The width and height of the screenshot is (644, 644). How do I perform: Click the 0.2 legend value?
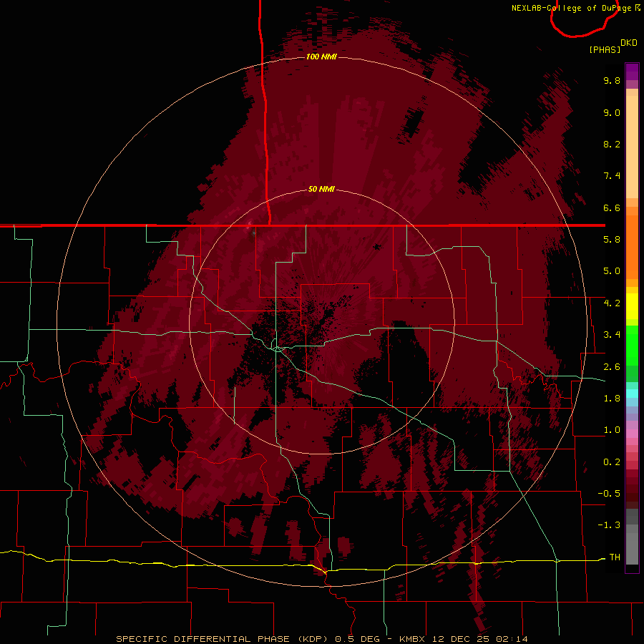click(x=612, y=462)
